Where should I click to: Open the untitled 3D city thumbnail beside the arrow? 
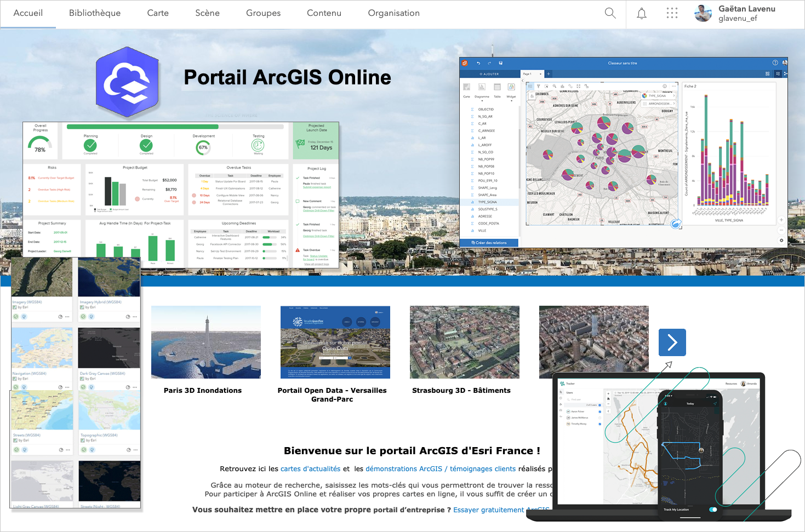tap(594, 342)
